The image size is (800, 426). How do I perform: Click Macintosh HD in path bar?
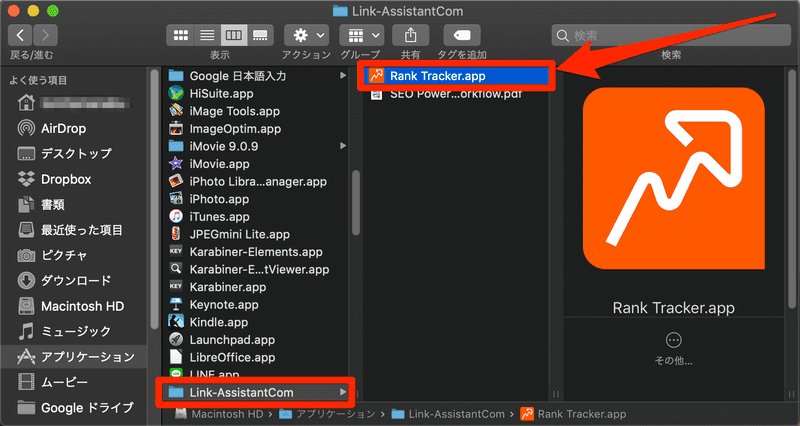[x=218, y=414]
